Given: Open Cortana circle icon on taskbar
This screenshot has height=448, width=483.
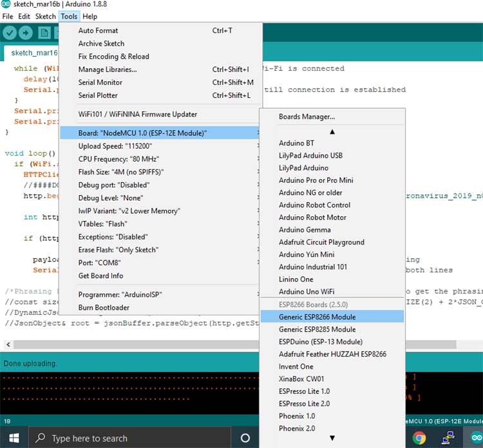Looking at the screenshot, I should click(x=245, y=438).
